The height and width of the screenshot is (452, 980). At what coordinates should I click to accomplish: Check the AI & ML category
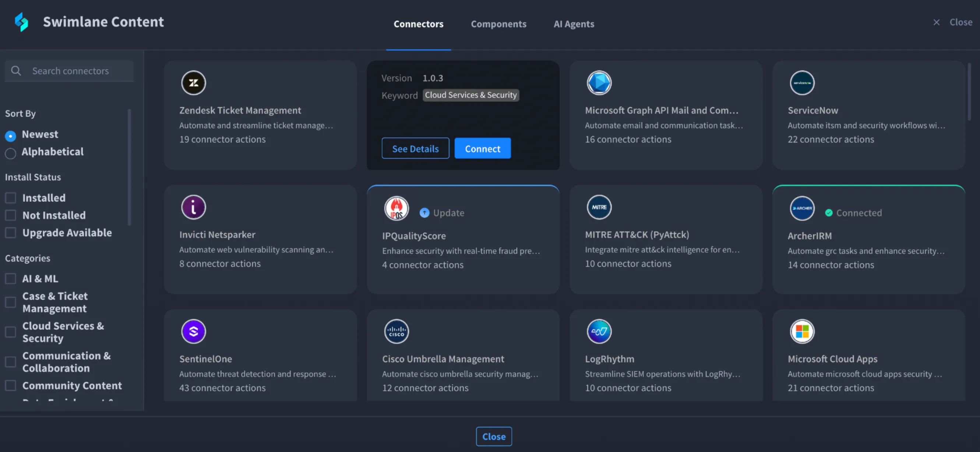(10, 279)
